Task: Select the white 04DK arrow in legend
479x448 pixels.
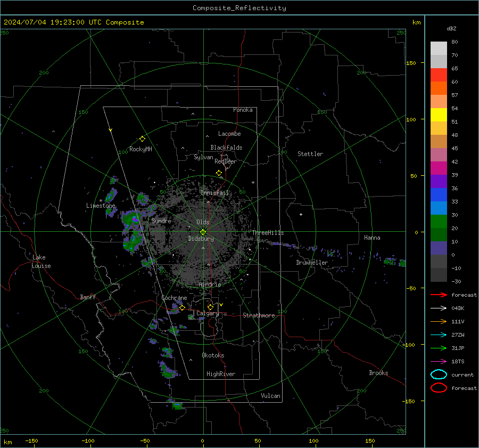Action: coord(439,308)
